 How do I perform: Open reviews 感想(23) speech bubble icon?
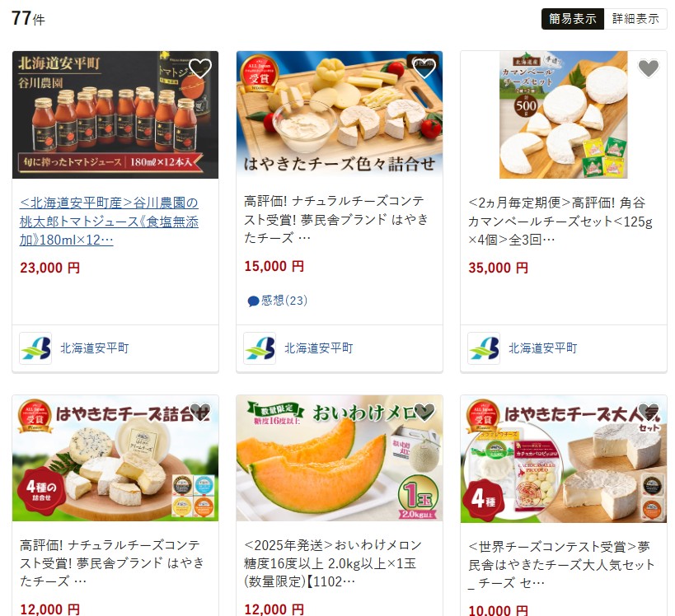(x=253, y=301)
